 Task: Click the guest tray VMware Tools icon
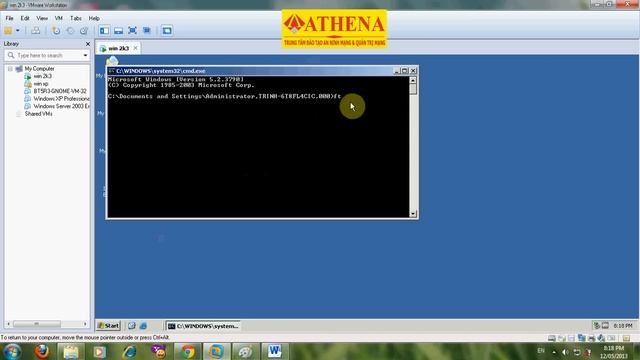(x=605, y=326)
